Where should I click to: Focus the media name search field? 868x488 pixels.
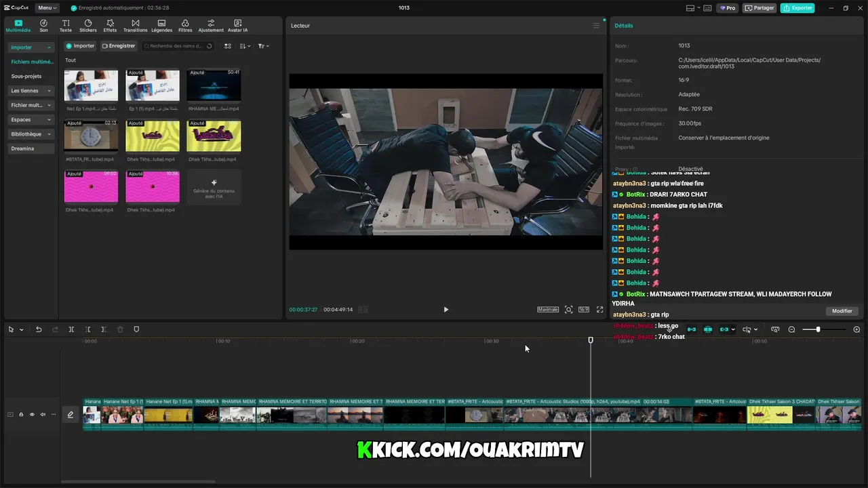[178, 46]
